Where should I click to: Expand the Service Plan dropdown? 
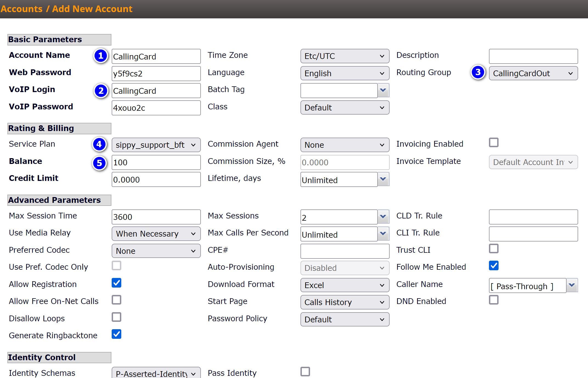coord(156,145)
